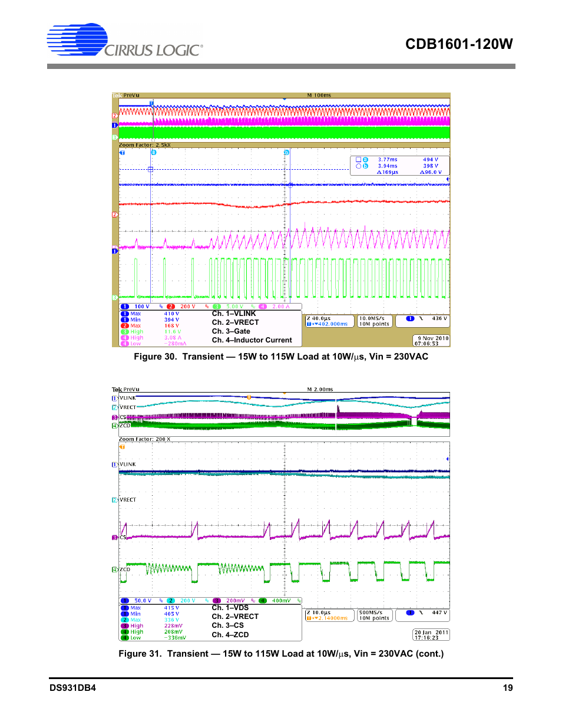Select measurement 'Low -280mA'
This screenshot has height=728, width=562.
(153, 344)
